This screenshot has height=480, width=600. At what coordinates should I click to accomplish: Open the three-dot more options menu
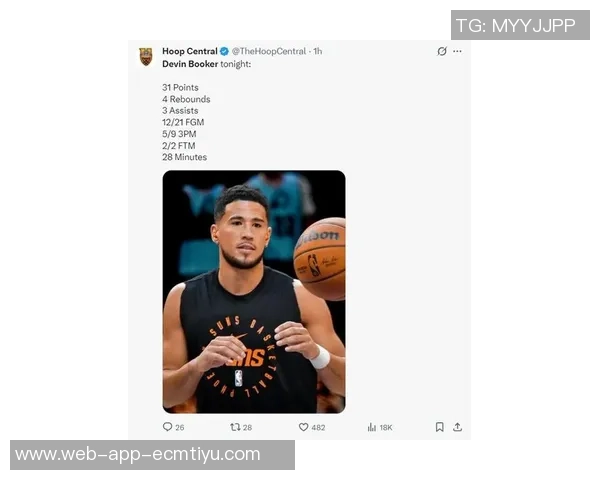point(457,51)
